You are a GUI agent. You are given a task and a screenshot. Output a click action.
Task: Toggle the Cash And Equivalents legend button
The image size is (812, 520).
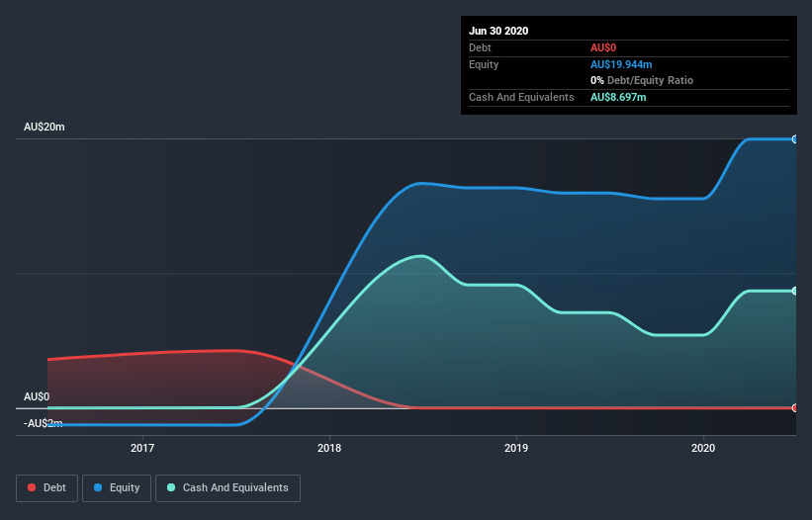[x=227, y=488]
